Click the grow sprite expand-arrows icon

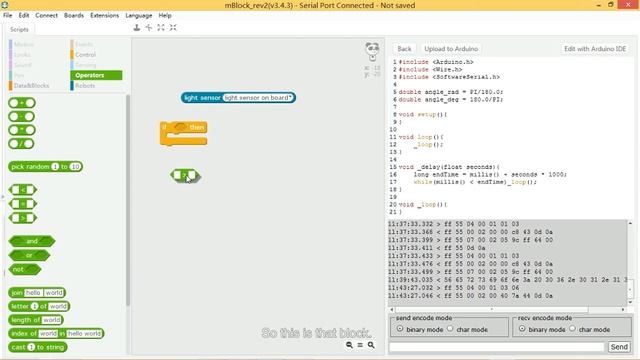(x=161, y=27)
